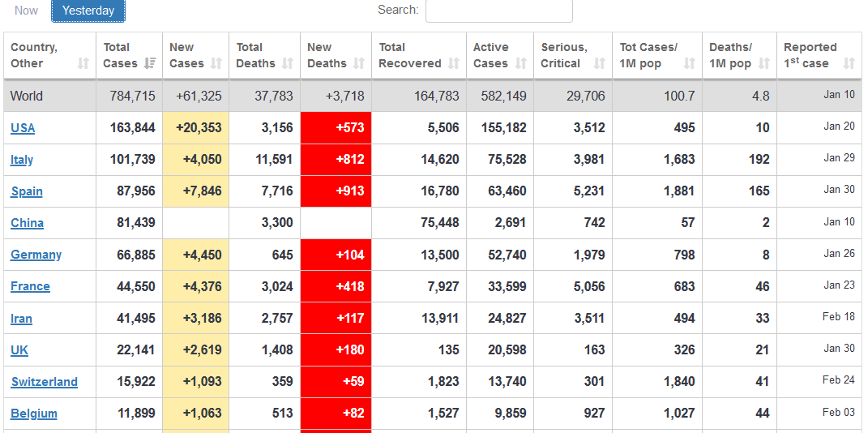Open the China country link
The image size is (868, 433).
[x=27, y=223]
